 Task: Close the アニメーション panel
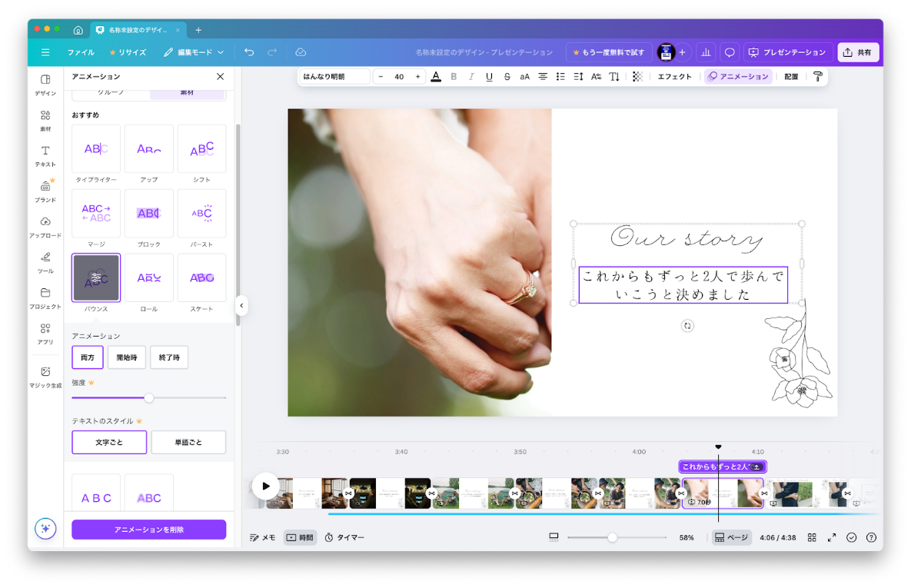tap(220, 76)
